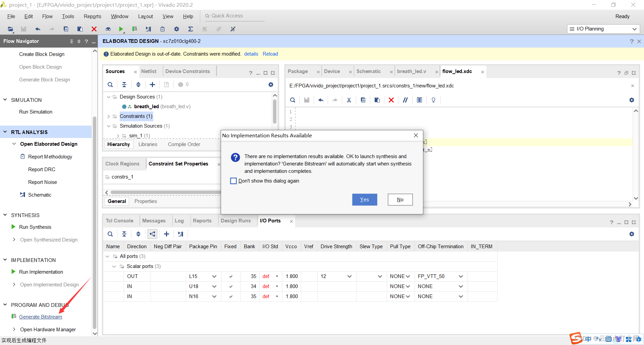Collapse the Design Sources folder
644x345 pixels.
(108, 97)
